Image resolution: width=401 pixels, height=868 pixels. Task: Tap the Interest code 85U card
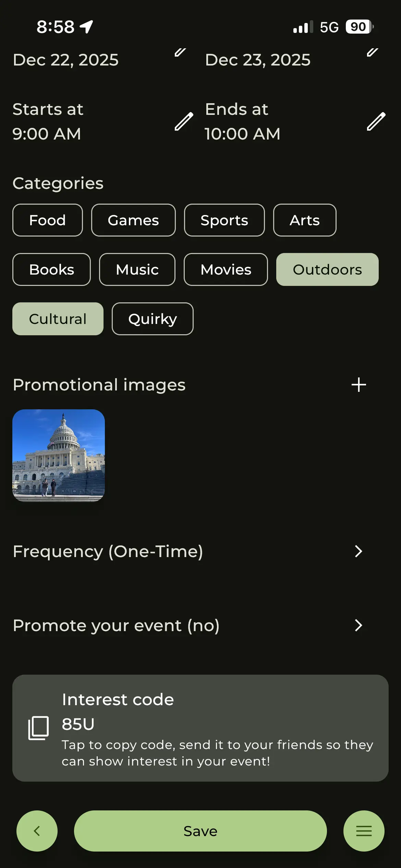200,728
